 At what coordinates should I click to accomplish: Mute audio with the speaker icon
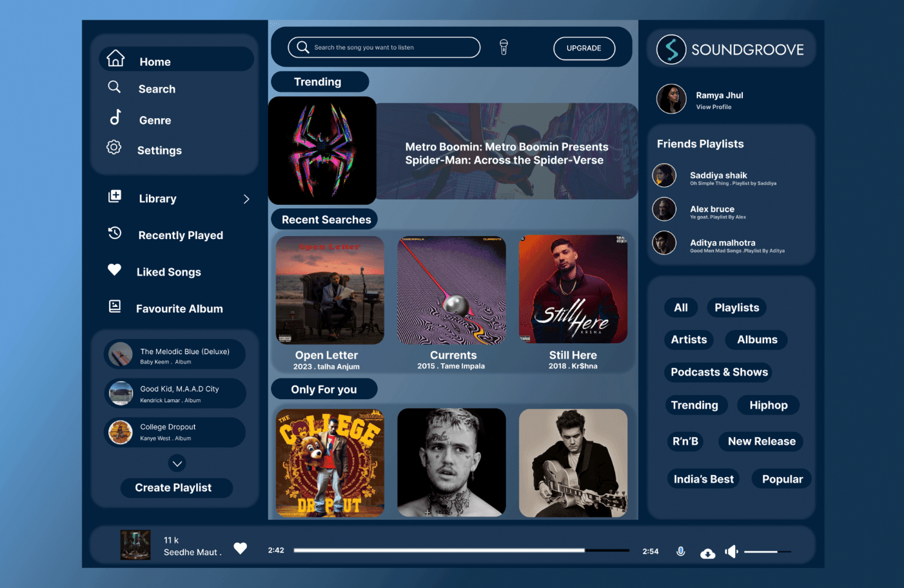[731, 551]
